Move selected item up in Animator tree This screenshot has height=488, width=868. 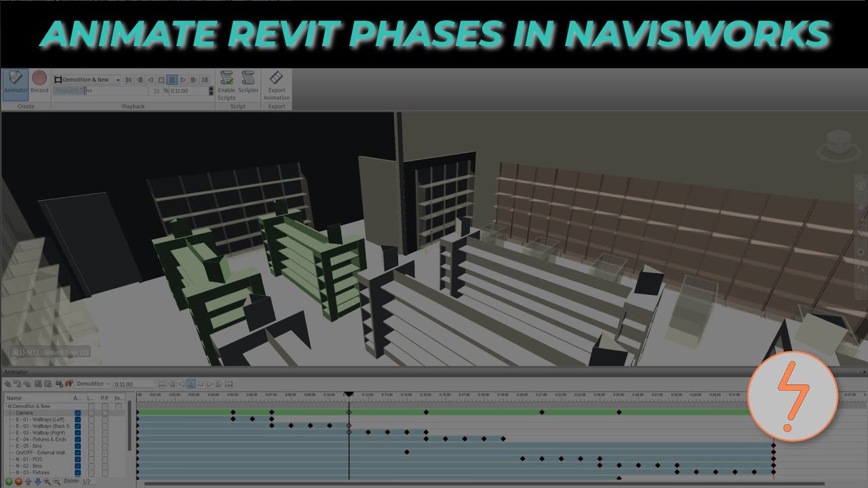click(x=28, y=482)
